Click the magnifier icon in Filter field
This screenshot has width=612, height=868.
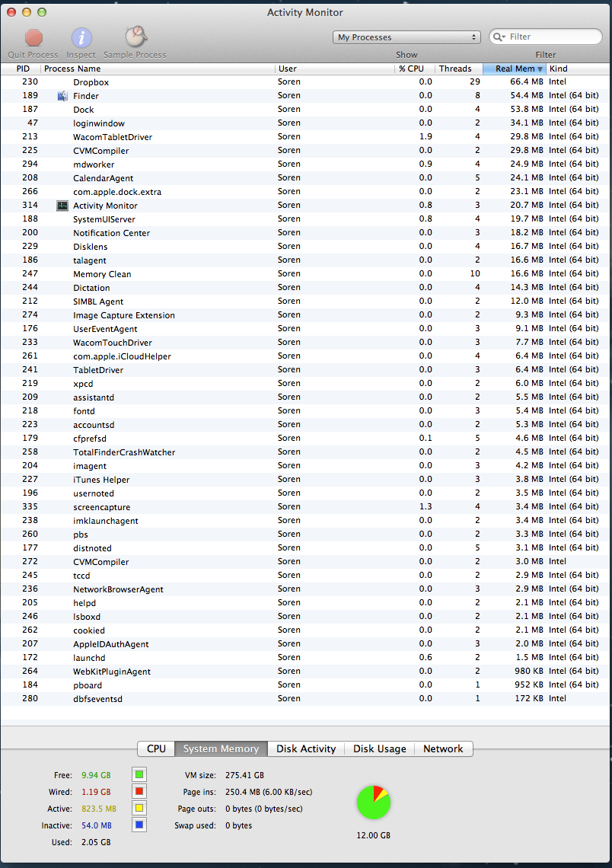point(499,37)
